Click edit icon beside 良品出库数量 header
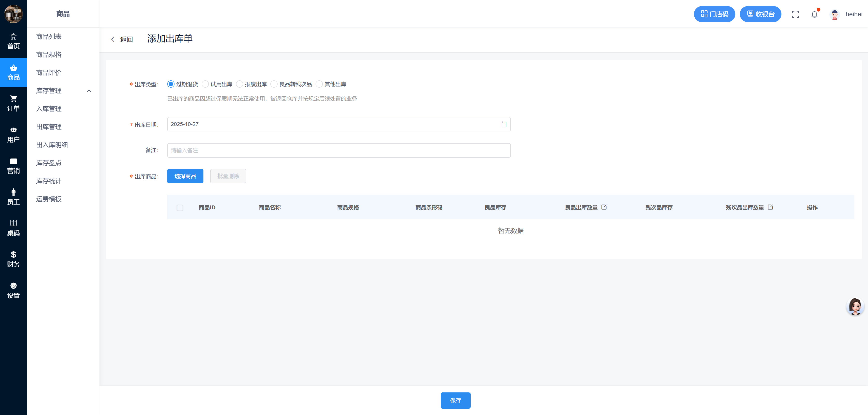Viewport: 868px width, 415px height. pos(604,207)
